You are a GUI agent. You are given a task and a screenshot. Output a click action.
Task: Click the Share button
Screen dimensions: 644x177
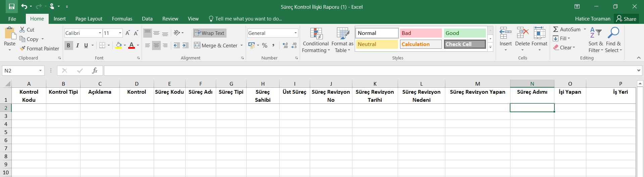click(x=626, y=19)
